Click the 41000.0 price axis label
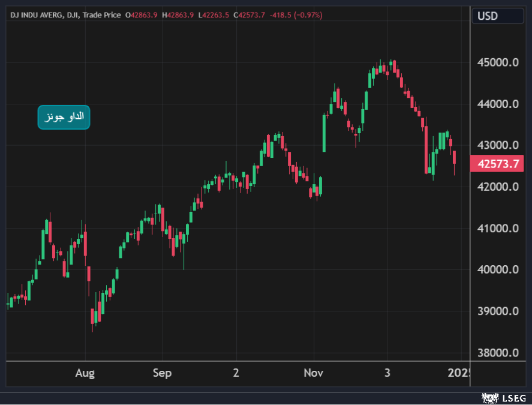532x405 pixels. [498, 228]
